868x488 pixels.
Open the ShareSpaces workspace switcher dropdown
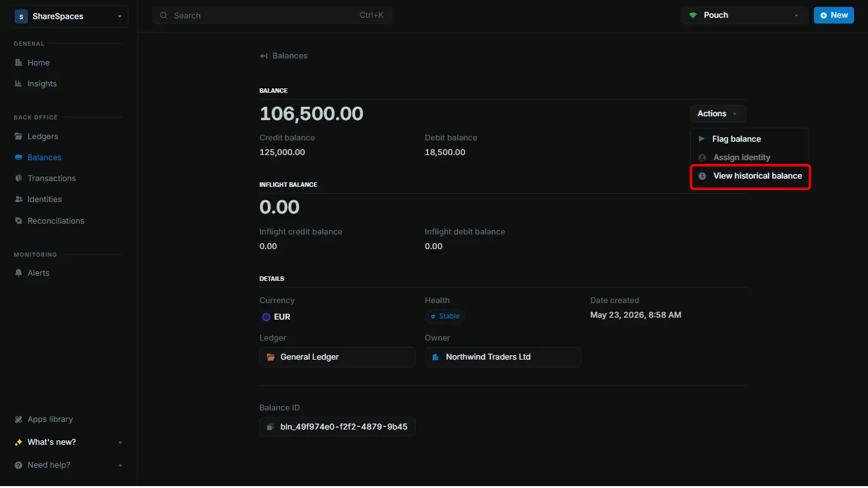(69, 17)
